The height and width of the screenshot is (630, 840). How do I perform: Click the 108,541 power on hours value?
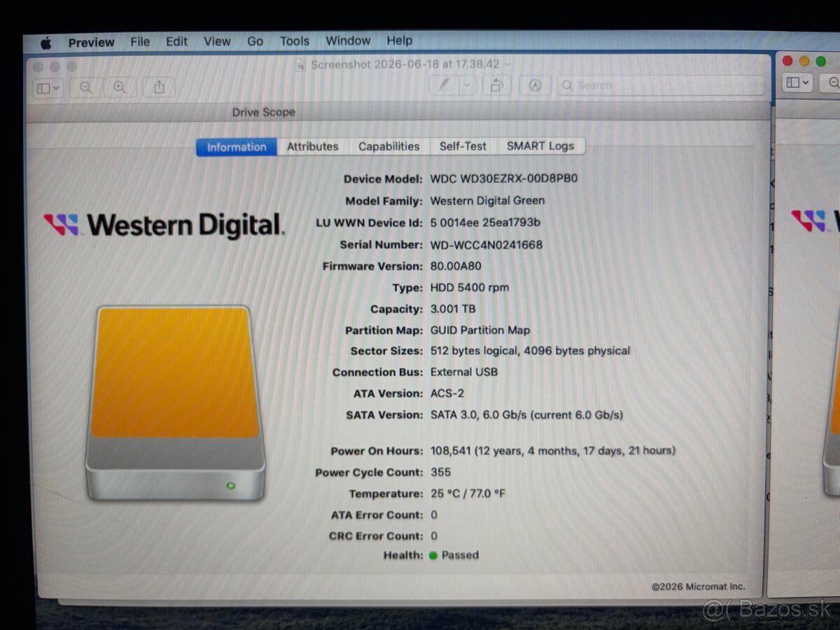click(553, 450)
